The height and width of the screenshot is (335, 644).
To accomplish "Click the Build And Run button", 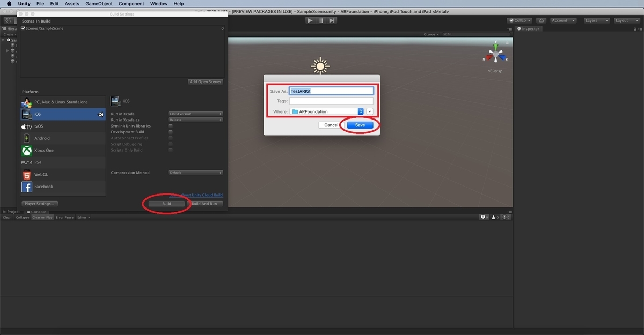I will coord(204,204).
